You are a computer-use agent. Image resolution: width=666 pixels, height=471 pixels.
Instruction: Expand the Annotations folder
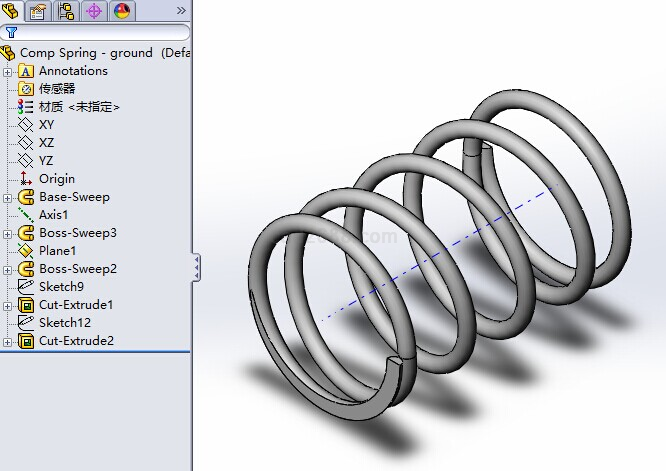(x=8, y=71)
